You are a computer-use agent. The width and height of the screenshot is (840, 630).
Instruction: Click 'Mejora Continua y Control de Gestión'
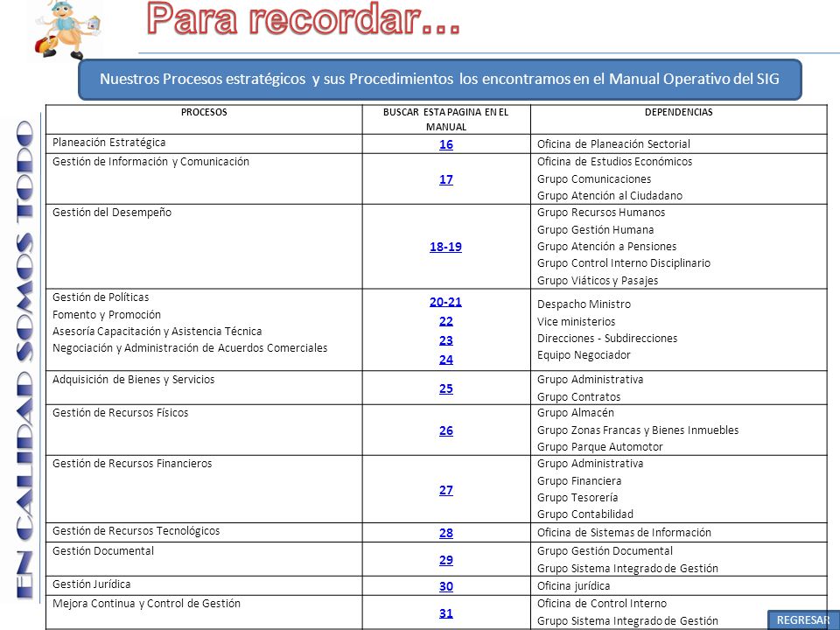pos(146,604)
